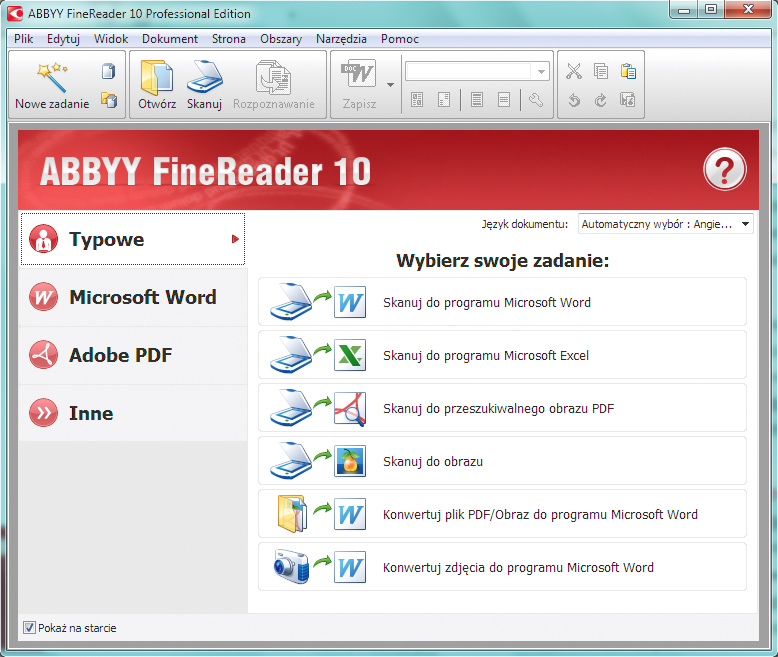Screen dimensions: 778x657
Task: Click the Otwórz folder icon
Action: [x=157, y=77]
